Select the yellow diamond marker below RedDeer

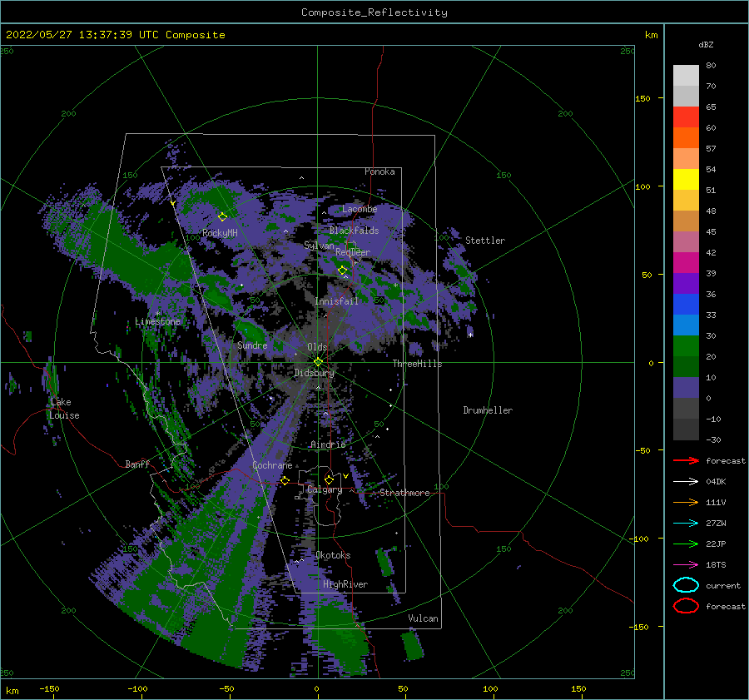[x=342, y=271]
